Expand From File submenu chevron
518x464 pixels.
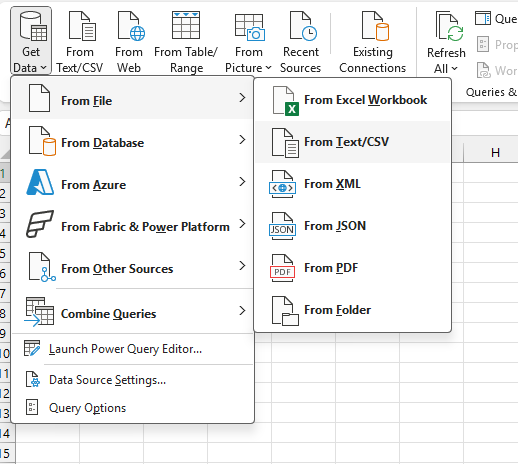click(242, 98)
